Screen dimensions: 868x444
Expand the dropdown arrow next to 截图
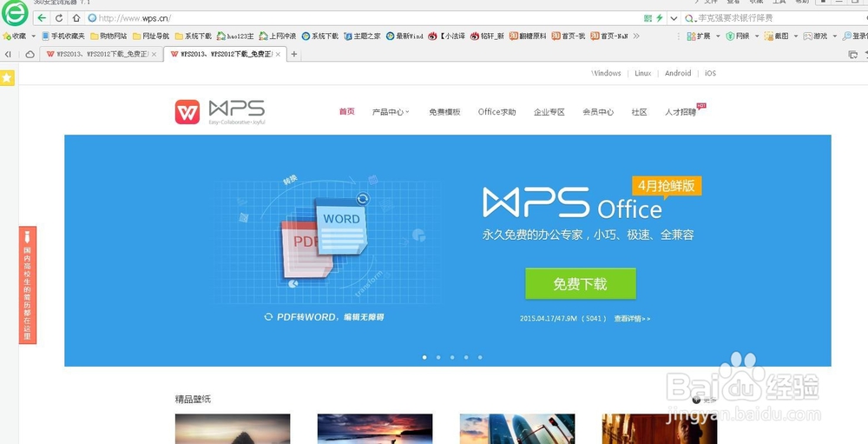click(x=795, y=36)
